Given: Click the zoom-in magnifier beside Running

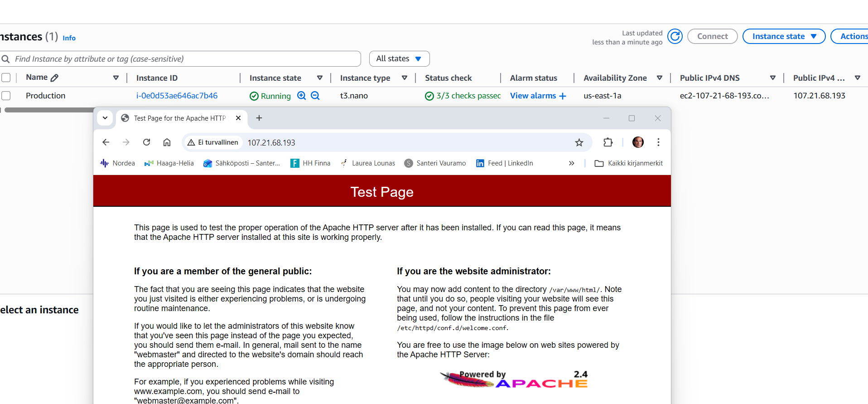Looking at the screenshot, I should 301,96.
